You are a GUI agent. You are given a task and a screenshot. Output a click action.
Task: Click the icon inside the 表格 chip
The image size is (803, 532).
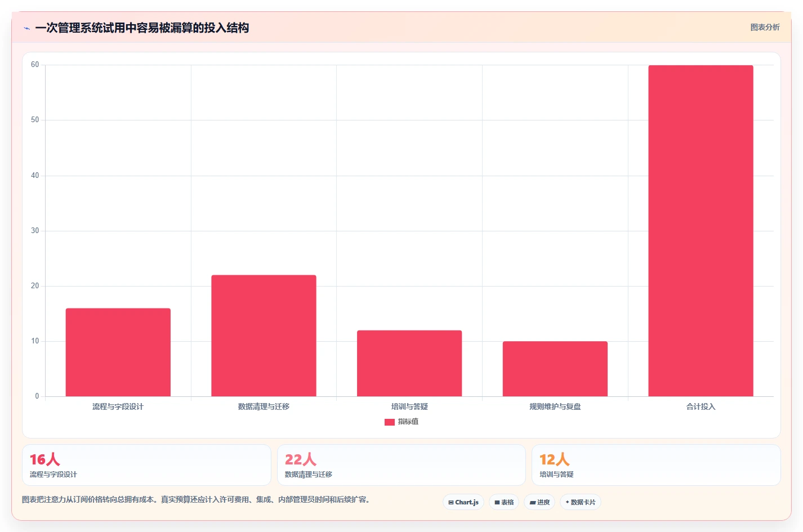tap(497, 502)
